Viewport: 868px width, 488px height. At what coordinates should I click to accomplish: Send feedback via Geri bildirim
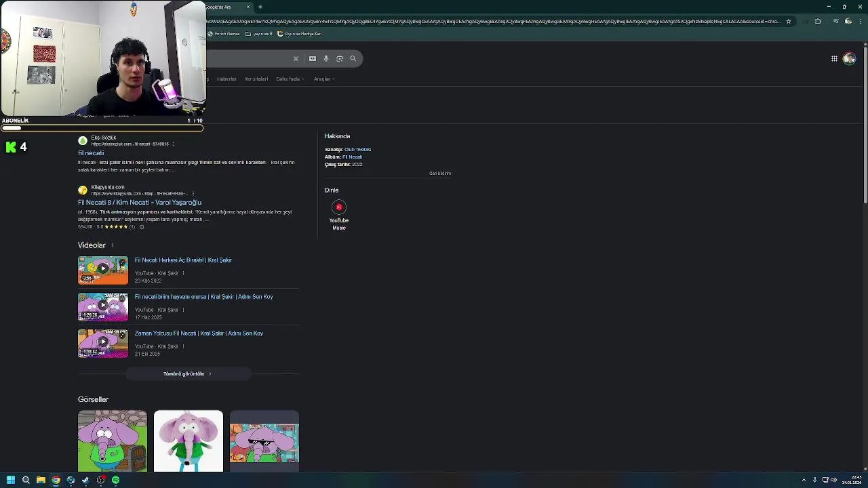(x=440, y=174)
